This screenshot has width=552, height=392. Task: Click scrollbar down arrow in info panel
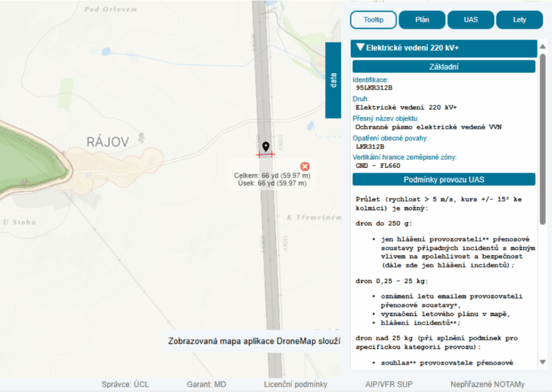(542, 362)
